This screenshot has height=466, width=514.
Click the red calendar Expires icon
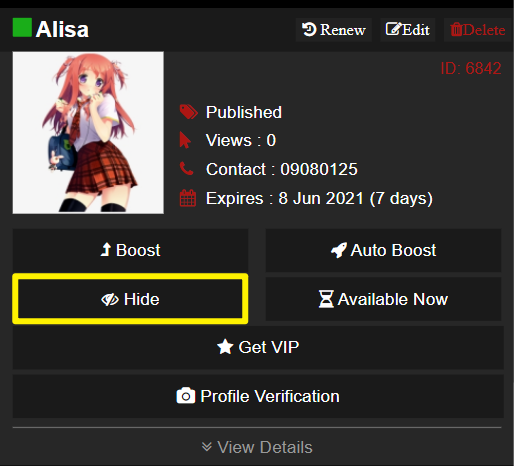tap(188, 198)
